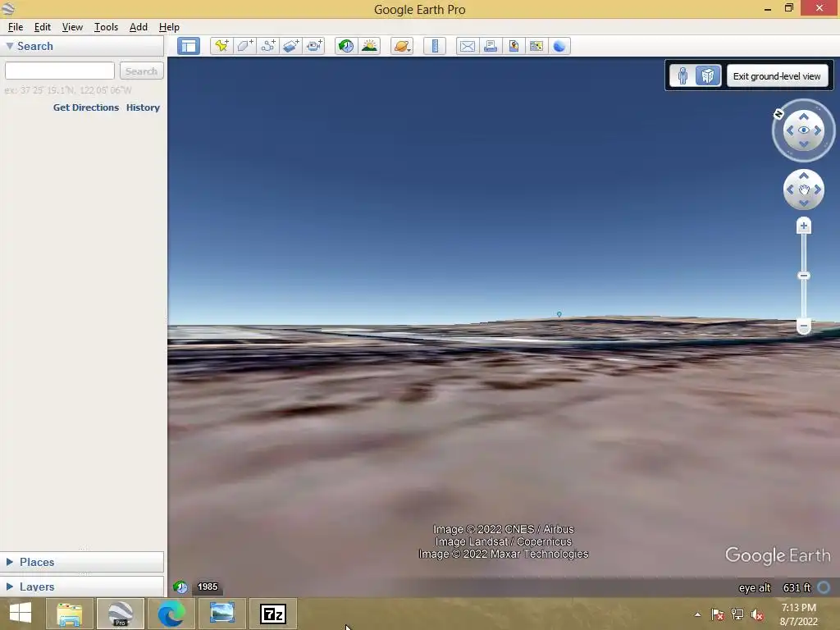Look right arrow on eye joystick

pyautogui.click(x=818, y=130)
